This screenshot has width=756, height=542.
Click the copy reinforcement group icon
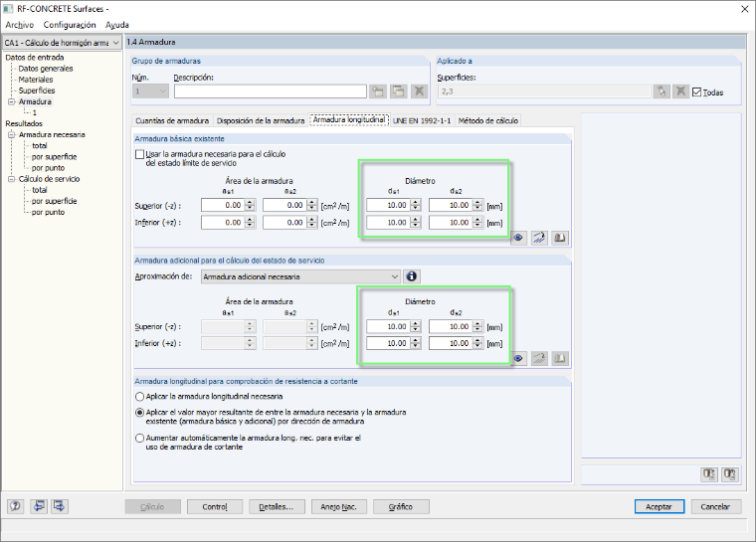(x=399, y=91)
